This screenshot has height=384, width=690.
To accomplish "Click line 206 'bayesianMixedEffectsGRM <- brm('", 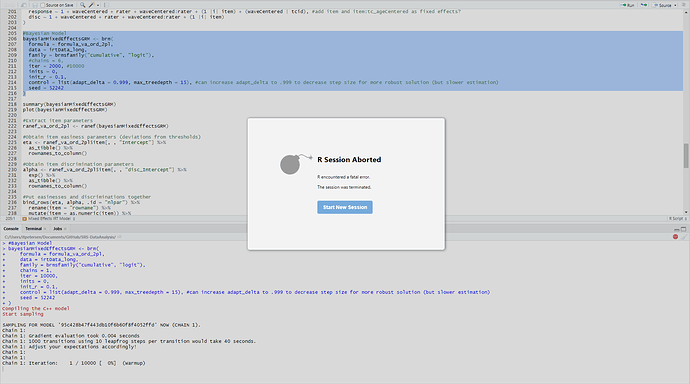I will (68, 39).
